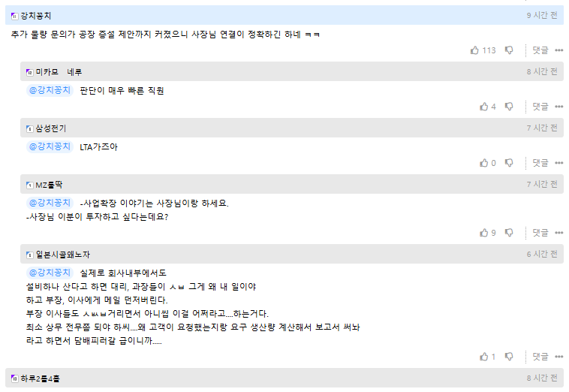Click thumbs-down on 미카모 네루's reply
The height and width of the screenshot is (392, 569).
509,107
